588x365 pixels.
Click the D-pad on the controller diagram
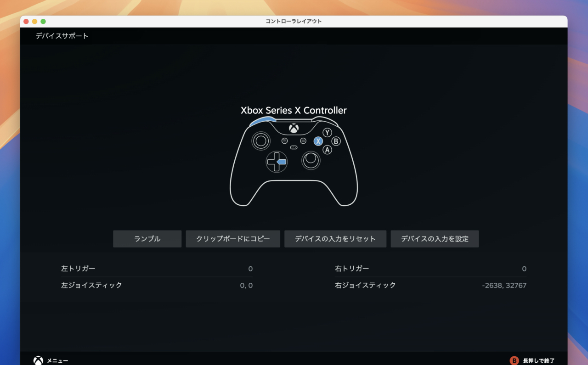point(277,162)
